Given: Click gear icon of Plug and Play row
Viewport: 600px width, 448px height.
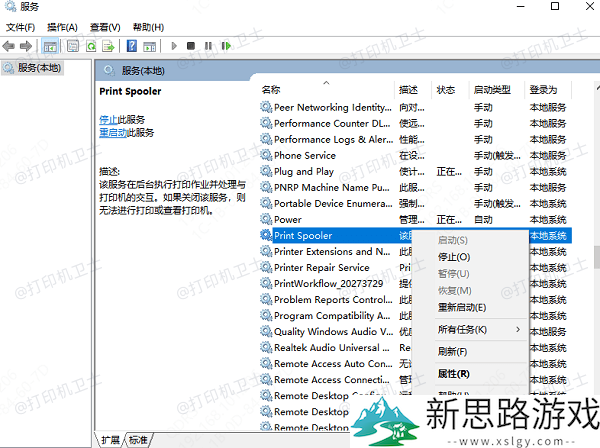Looking at the screenshot, I should coord(266,171).
